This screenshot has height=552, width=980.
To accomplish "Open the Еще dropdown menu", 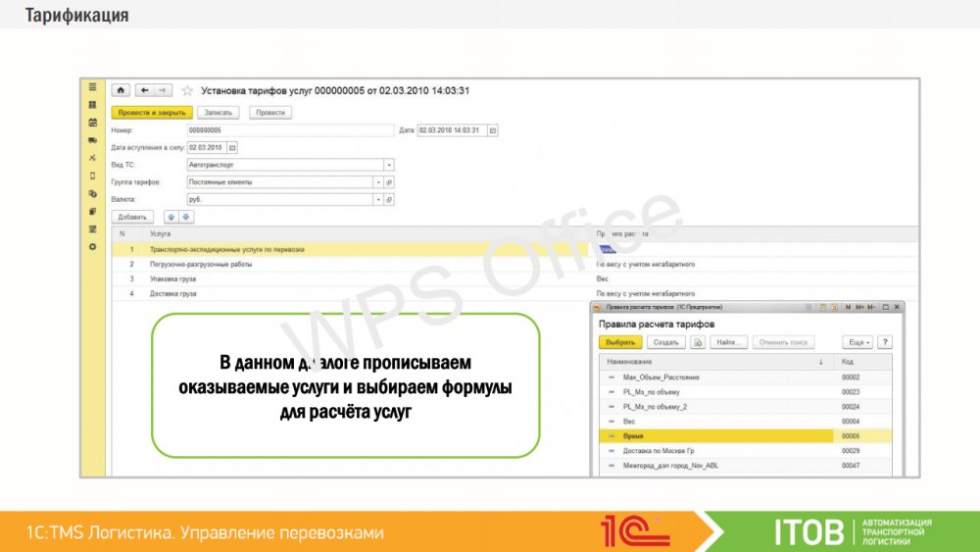I will pos(857,342).
